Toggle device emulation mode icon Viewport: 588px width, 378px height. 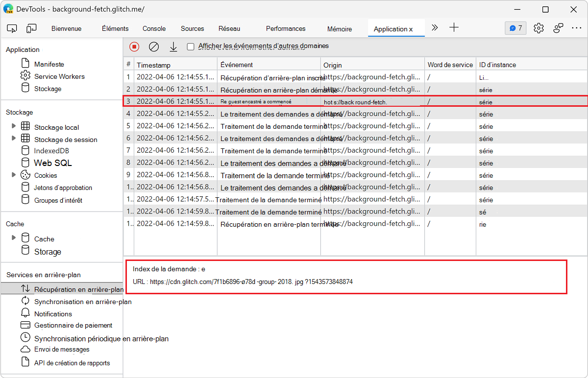coord(31,28)
